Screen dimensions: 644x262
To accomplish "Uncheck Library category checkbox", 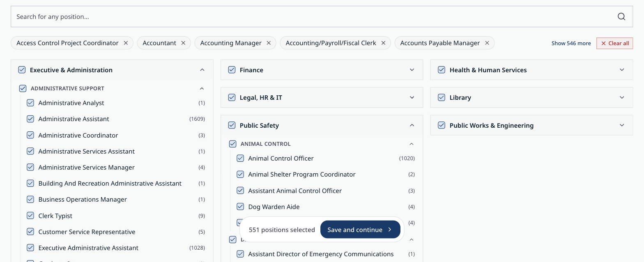I will [x=442, y=97].
